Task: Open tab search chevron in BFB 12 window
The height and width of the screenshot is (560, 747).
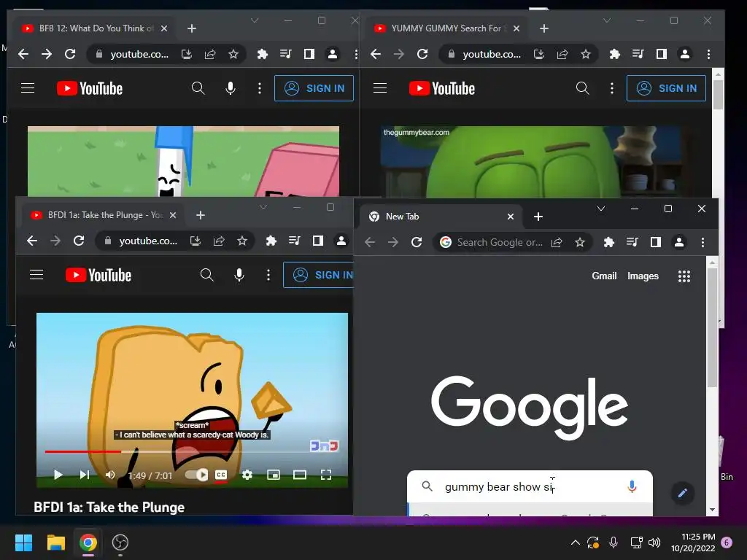Action: (x=255, y=20)
